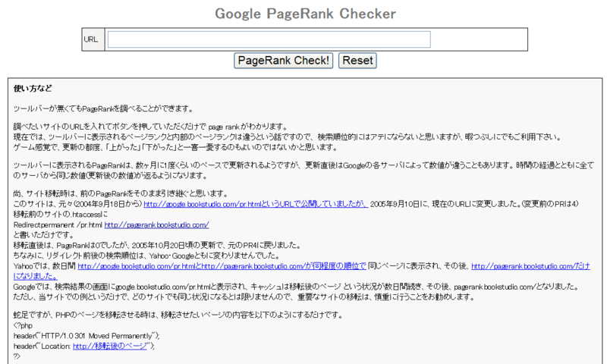This screenshot has height=364, width=607.
Task: Click the closing ?> code line
Action: [x=17, y=356]
